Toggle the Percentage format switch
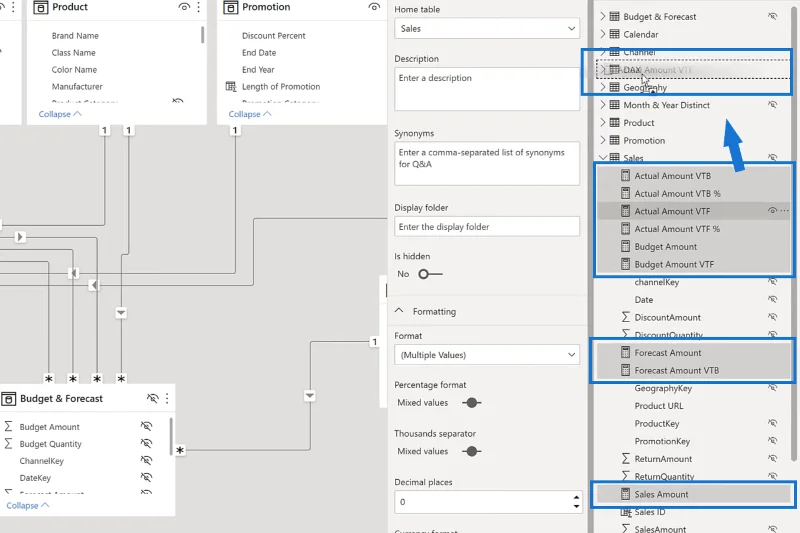The image size is (800, 533). [471, 403]
